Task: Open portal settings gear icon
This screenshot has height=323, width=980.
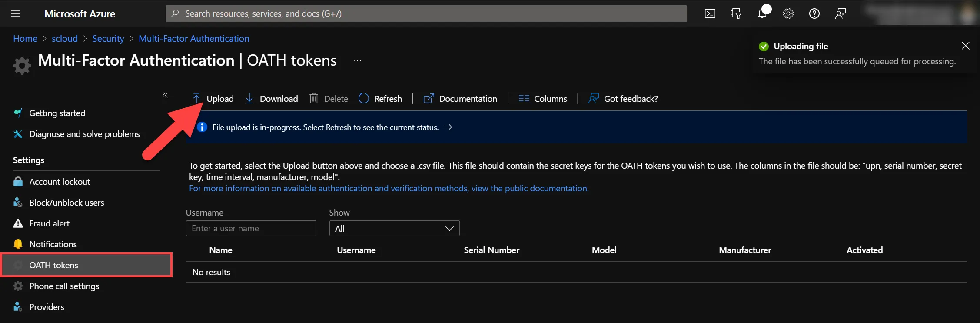Action: click(x=788, y=13)
